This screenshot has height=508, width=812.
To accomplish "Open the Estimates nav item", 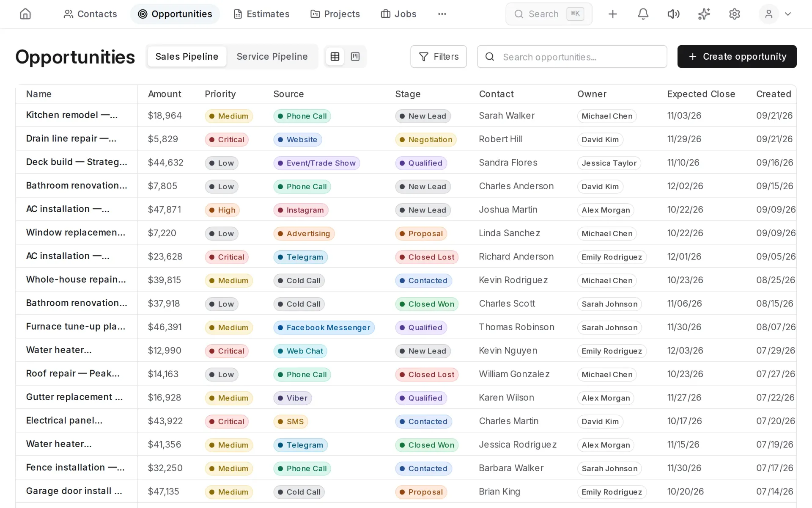I will (261, 14).
